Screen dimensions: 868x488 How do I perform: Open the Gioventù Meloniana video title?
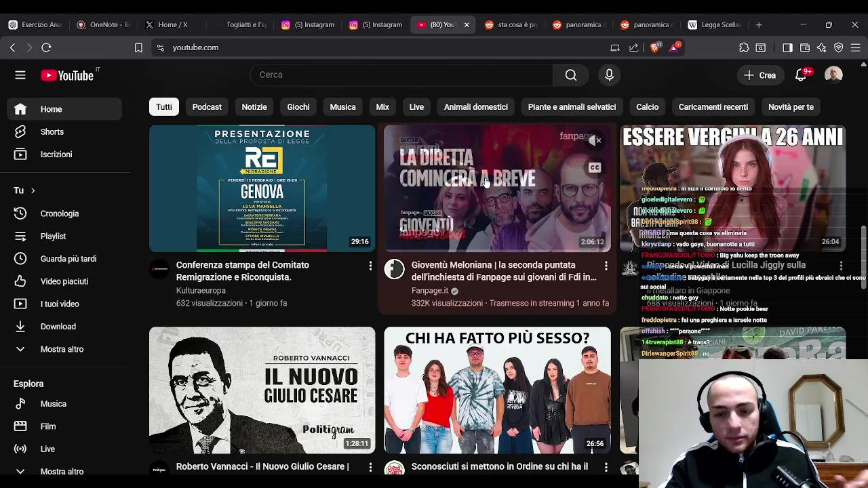point(504,271)
